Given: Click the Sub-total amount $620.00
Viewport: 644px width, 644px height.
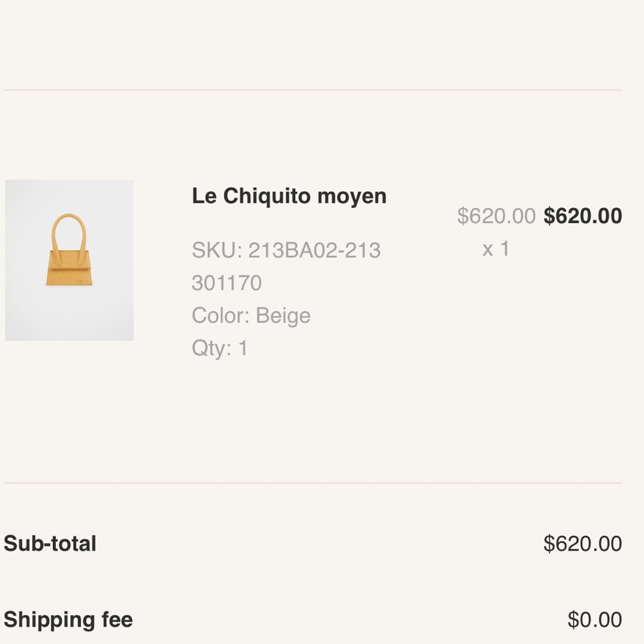Looking at the screenshot, I should pyautogui.click(x=583, y=544).
